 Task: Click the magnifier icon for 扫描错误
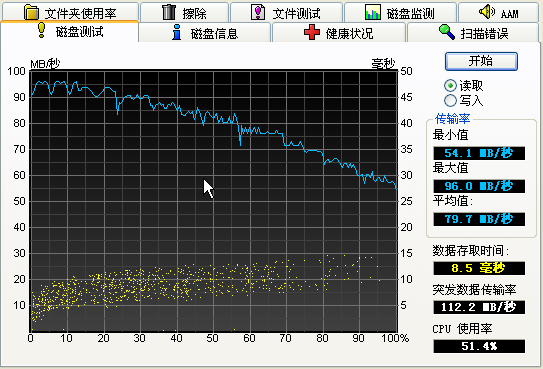click(x=447, y=32)
